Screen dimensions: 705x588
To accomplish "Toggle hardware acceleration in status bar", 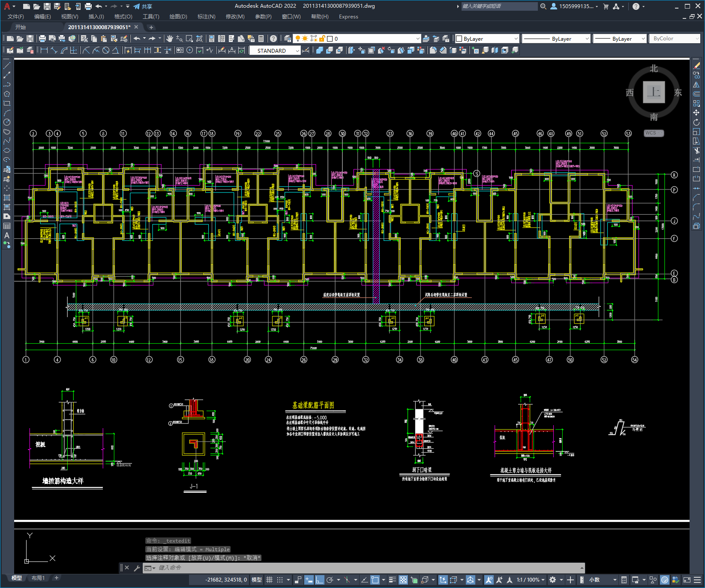I will [x=665, y=580].
